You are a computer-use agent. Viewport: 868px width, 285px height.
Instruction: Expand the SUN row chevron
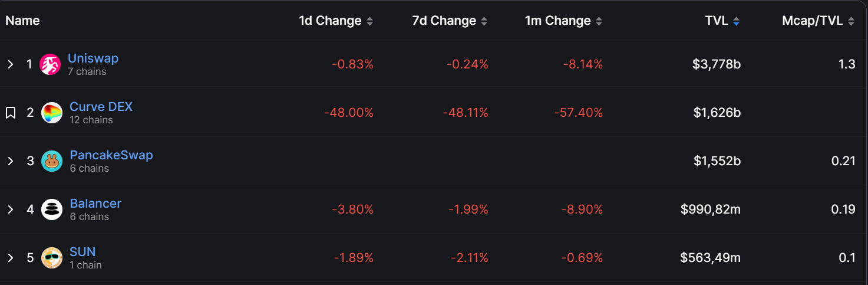10,258
